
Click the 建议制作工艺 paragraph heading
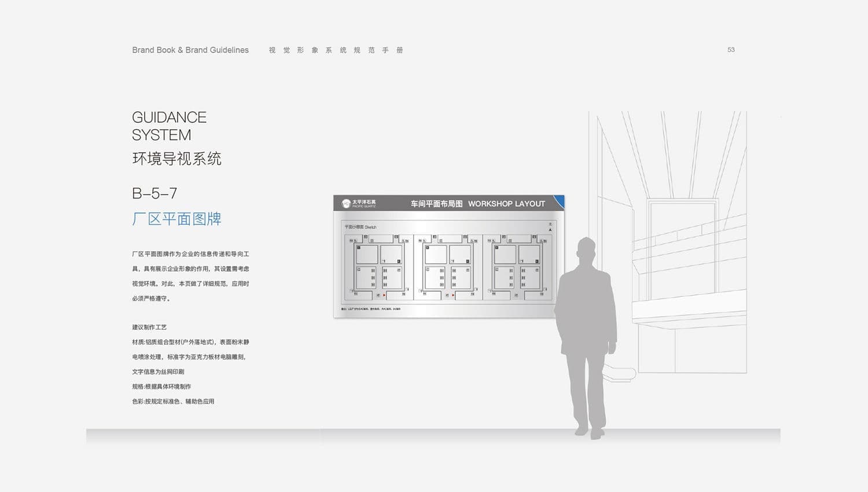149,327
